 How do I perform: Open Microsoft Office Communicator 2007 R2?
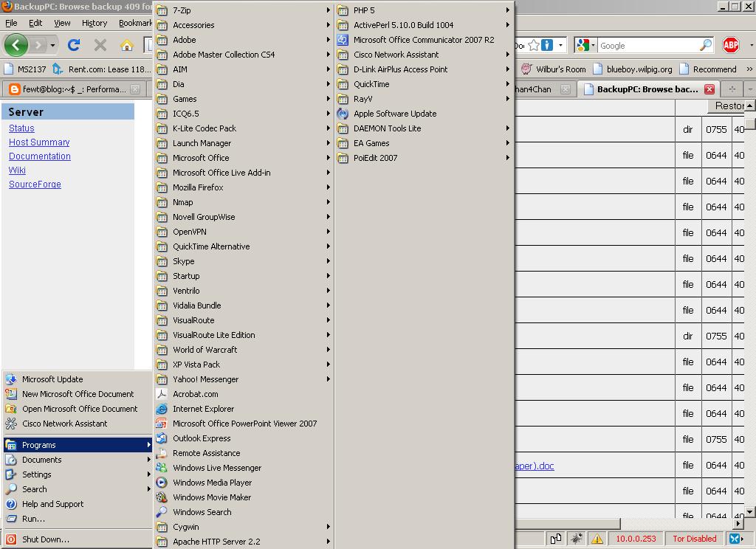pos(424,40)
